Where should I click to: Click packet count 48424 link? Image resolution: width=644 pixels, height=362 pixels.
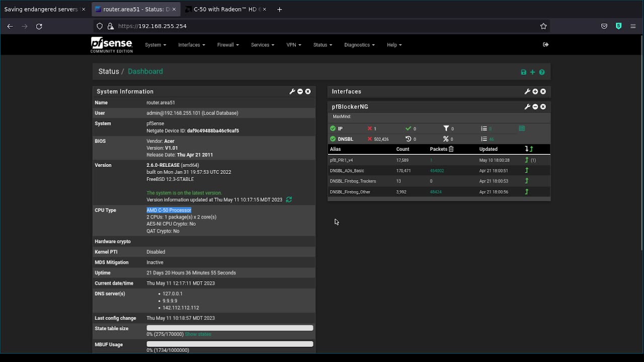click(436, 192)
